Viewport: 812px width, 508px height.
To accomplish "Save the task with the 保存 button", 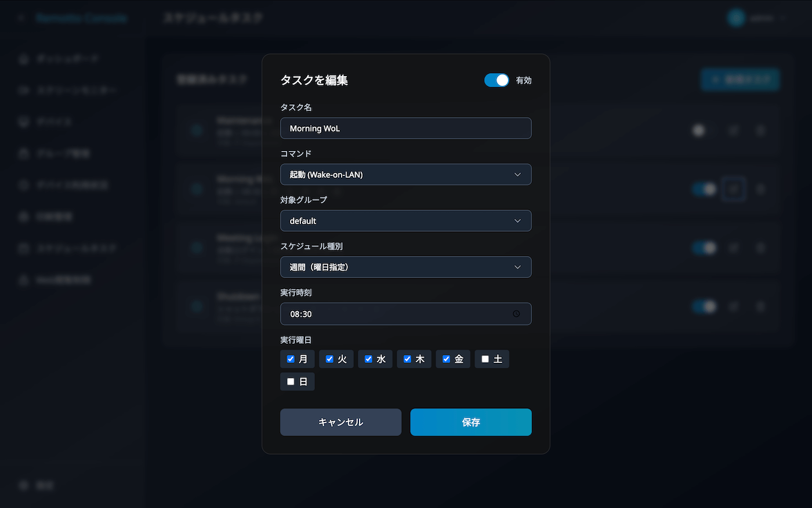I will point(471,422).
